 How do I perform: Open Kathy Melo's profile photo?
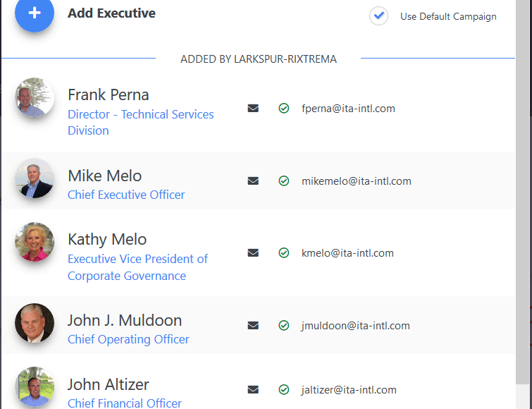click(x=35, y=243)
